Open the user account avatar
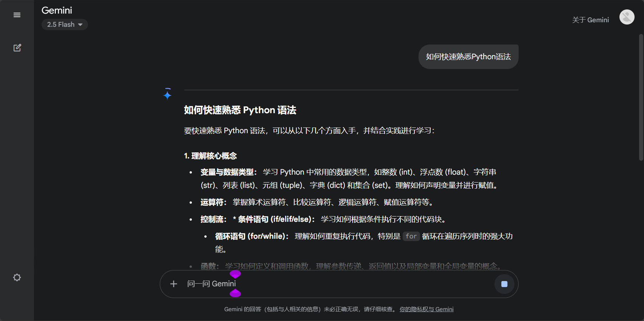The height and width of the screenshot is (321, 644). coord(627,17)
